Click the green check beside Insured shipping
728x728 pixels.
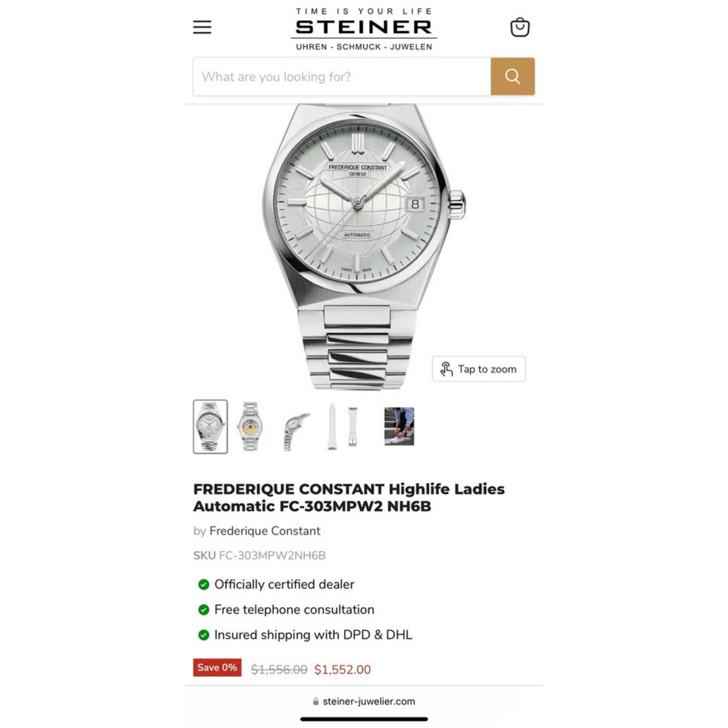click(x=204, y=635)
